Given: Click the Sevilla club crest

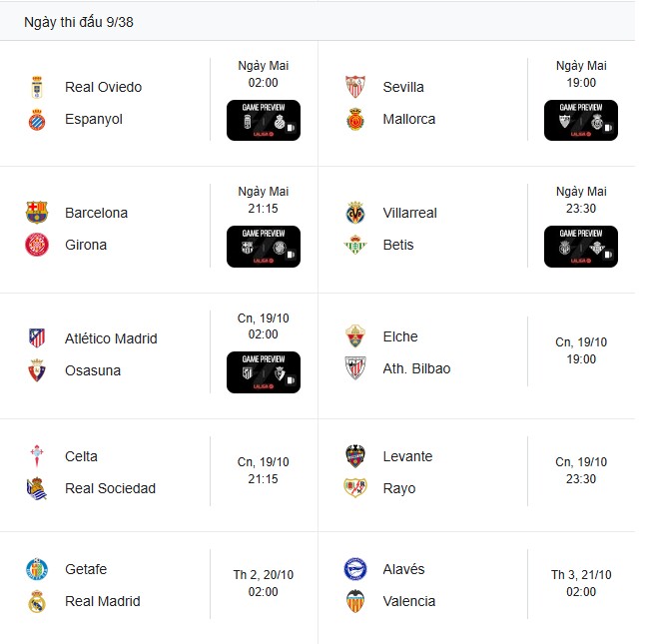Looking at the screenshot, I should [x=355, y=87].
